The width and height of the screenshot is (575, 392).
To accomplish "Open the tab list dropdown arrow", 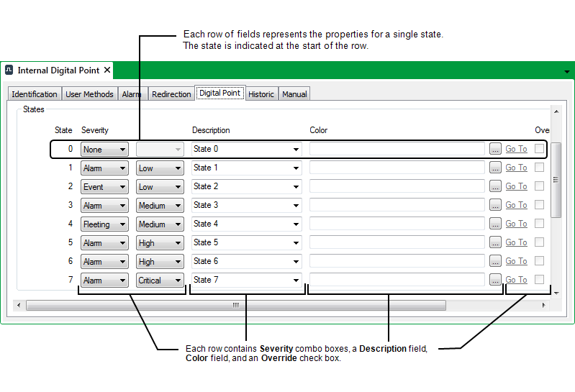I will pyautogui.click(x=566, y=72).
